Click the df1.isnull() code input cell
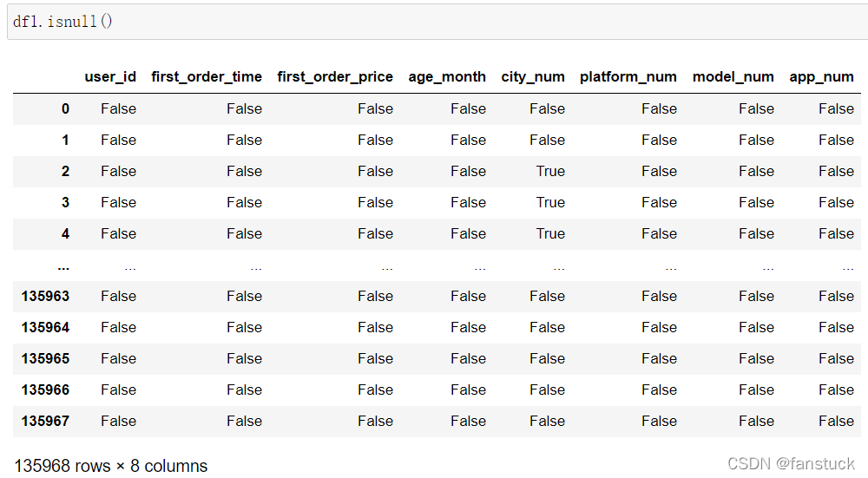Image resolution: width=868 pixels, height=478 pixels. [437, 22]
